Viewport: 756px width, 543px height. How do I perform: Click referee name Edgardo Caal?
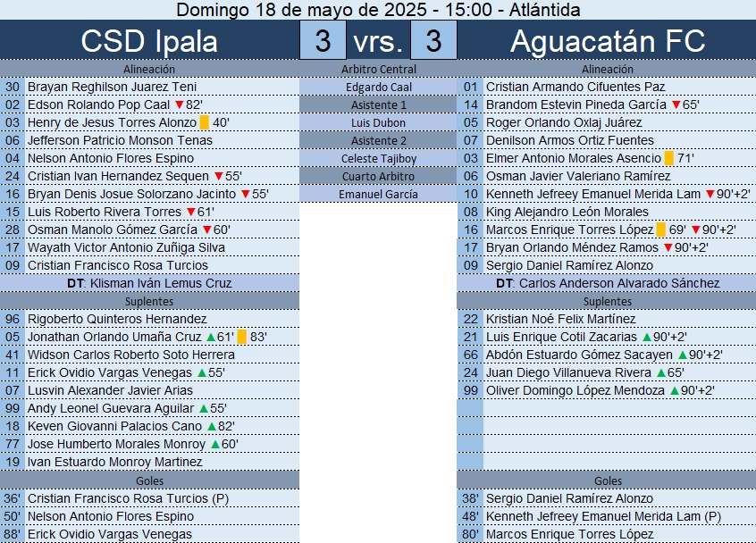point(379,87)
